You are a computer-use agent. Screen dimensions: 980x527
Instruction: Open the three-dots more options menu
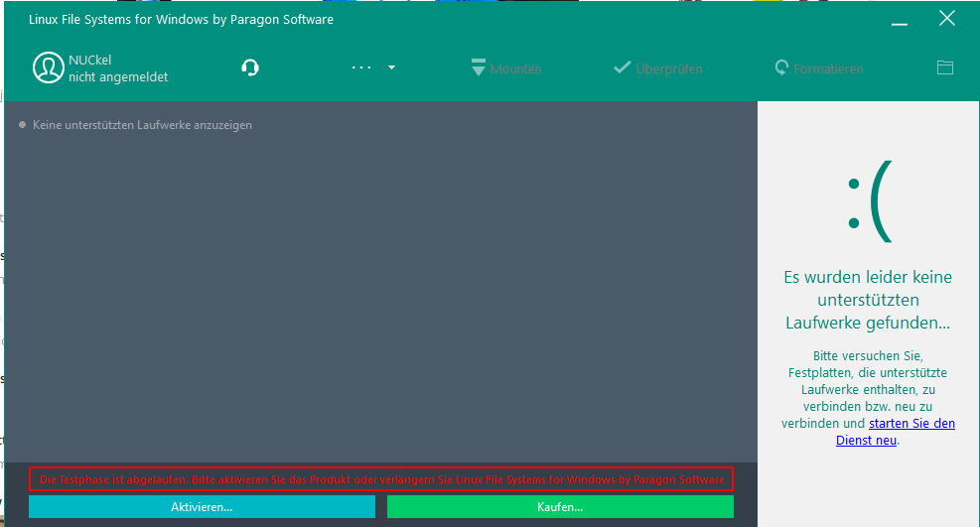pyautogui.click(x=373, y=67)
